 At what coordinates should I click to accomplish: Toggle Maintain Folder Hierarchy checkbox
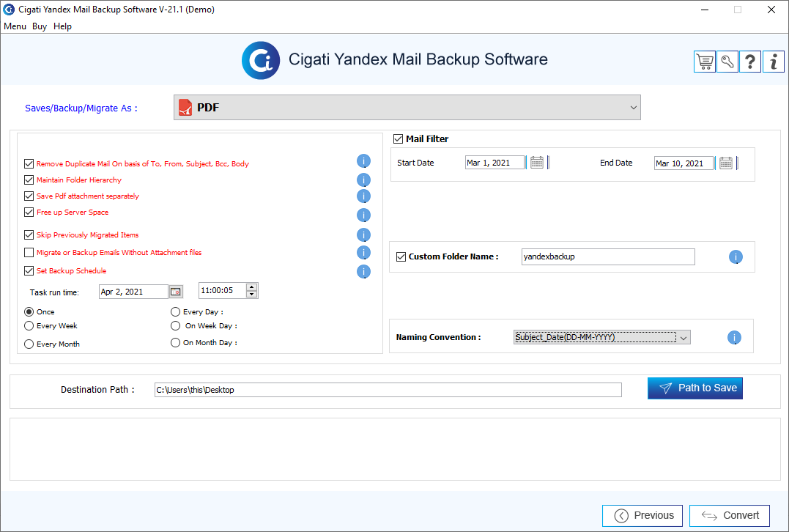(29, 180)
